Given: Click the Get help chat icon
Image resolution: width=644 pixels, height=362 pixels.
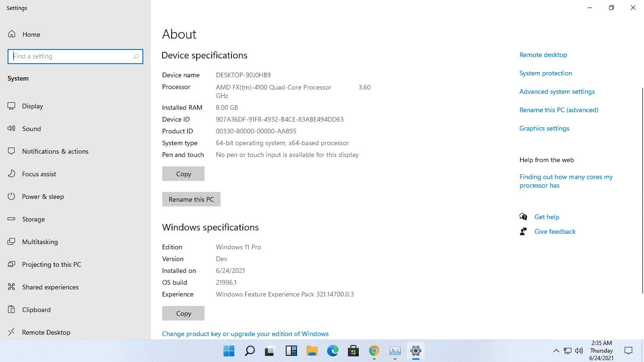Looking at the screenshot, I should (523, 217).
